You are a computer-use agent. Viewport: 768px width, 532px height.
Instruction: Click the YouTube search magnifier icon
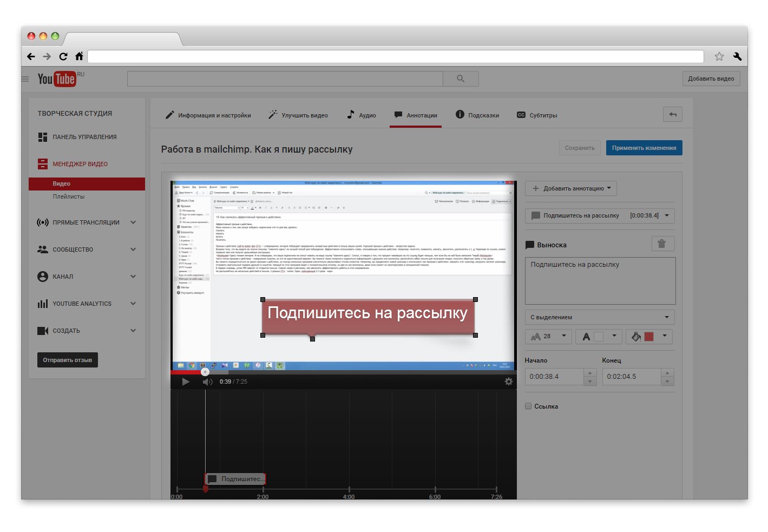tap(461, 79)
